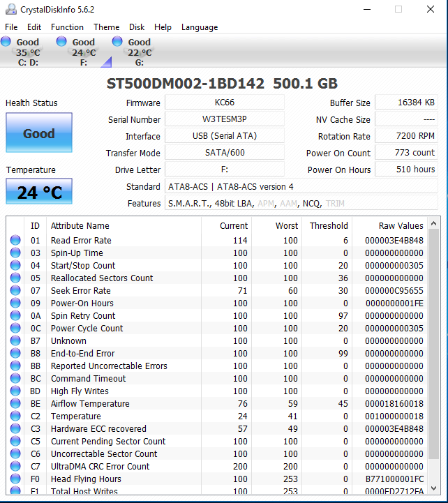Click the ST500DM002-1BD142 500.1 GB disk title

(x=222, y=84)
